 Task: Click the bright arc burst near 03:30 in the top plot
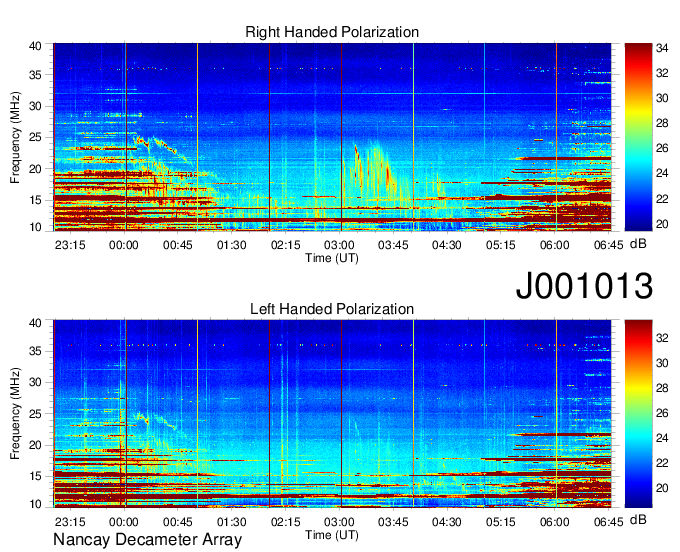tap(378, 171)
